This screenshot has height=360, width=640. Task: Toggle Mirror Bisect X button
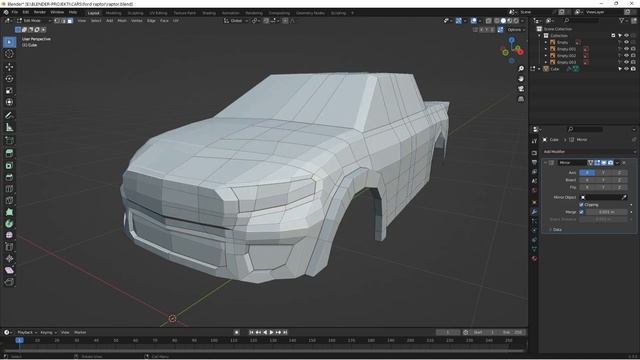[587, 180]
